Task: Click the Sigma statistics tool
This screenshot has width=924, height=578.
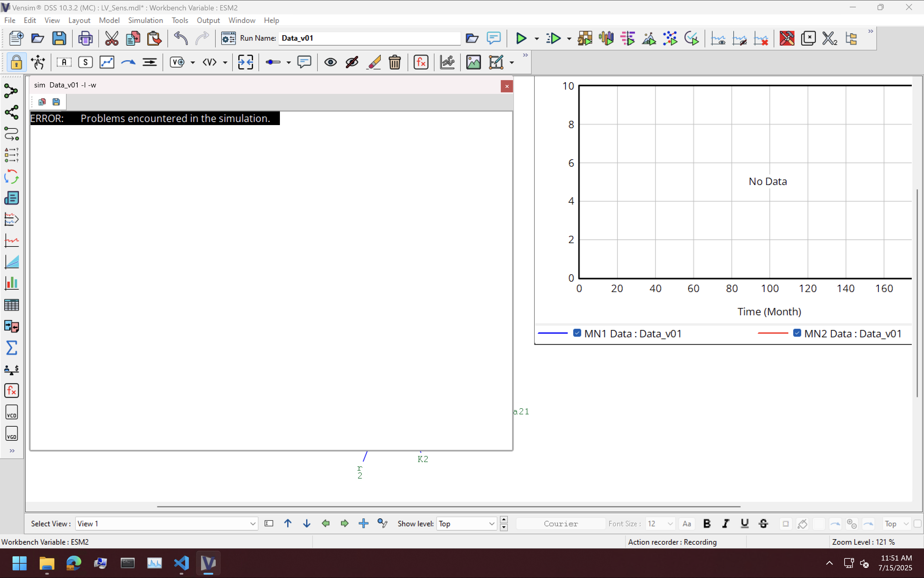Action: click(x=11, y=348)
